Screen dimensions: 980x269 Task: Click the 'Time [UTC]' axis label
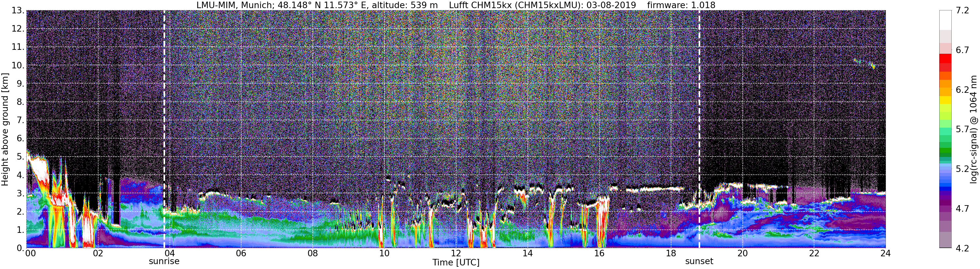456,262
